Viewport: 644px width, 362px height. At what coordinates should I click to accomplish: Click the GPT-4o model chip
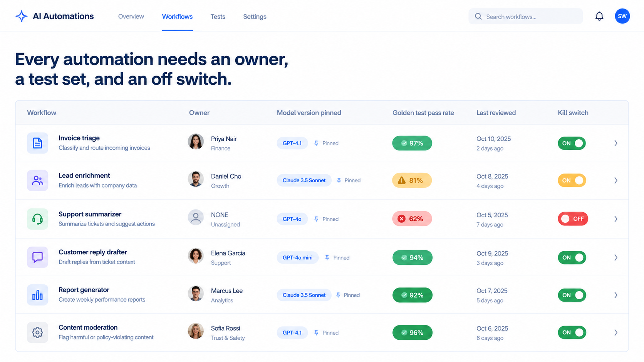(x=292, y=219)
